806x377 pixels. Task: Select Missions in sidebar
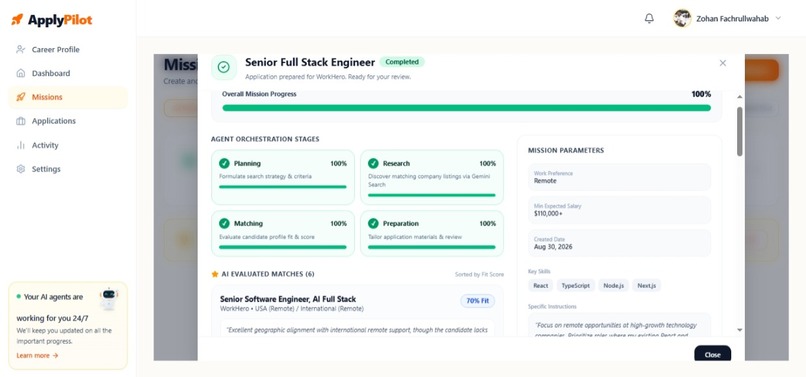click(67, 97)
